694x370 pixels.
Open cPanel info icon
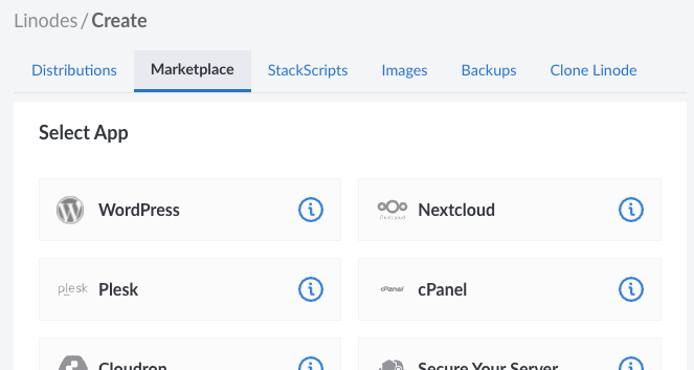point(631,289)
